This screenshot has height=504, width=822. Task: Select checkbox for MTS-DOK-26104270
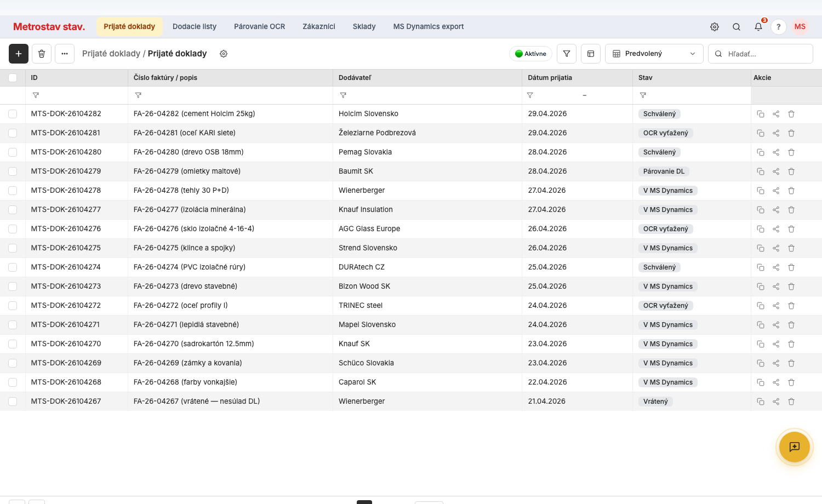click(13, 344)
